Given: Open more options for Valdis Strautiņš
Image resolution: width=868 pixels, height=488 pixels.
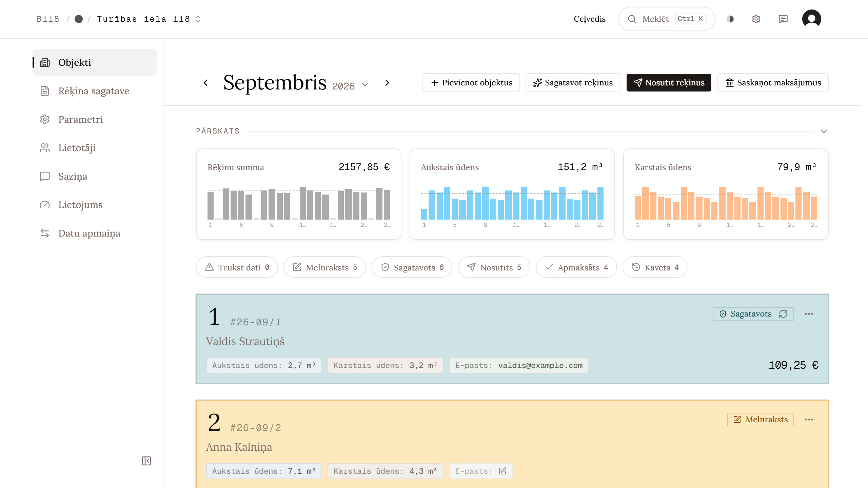Looking at the screenshot, I should pos(809,314).
